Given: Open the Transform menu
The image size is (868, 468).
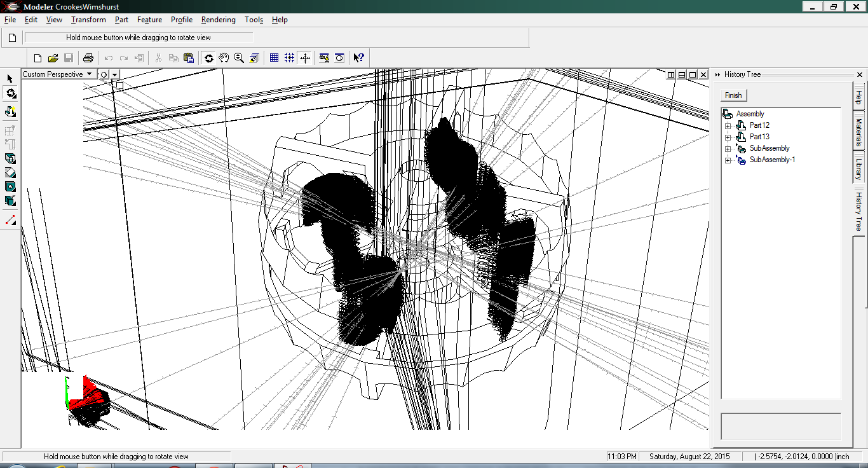Looking at the screenshot, I should [x=88, y=20].
